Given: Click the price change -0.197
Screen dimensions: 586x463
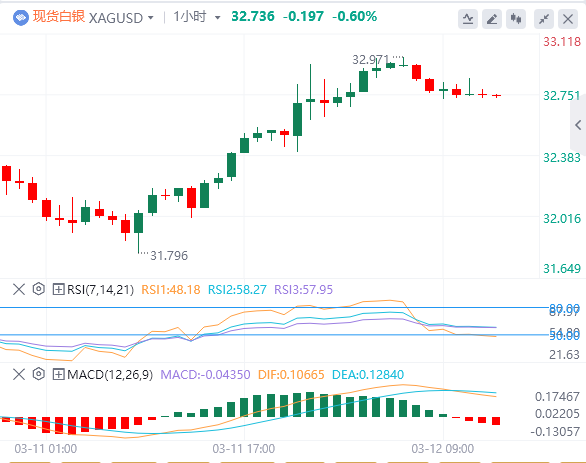Looking at the screenshot, I should (x=303, y=16).
